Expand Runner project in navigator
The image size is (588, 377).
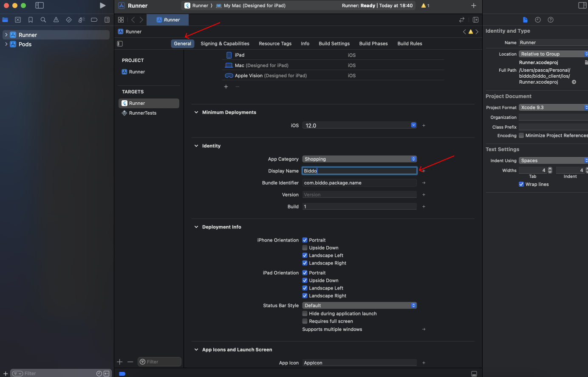6,35
